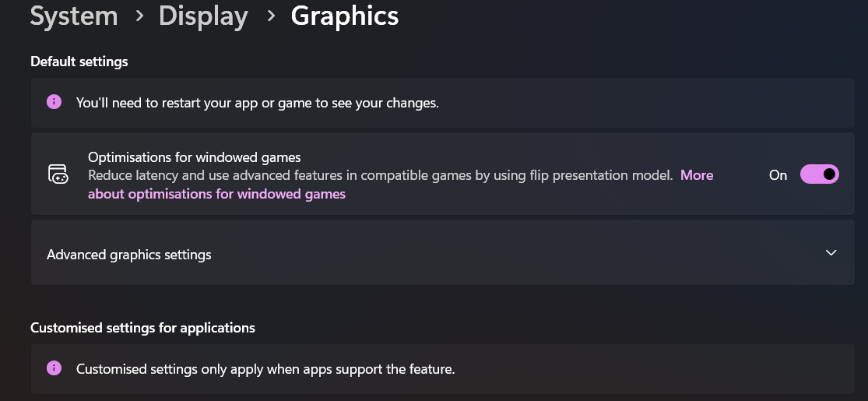Click empty space in Advanced graphics settings card

pos(498,254)
